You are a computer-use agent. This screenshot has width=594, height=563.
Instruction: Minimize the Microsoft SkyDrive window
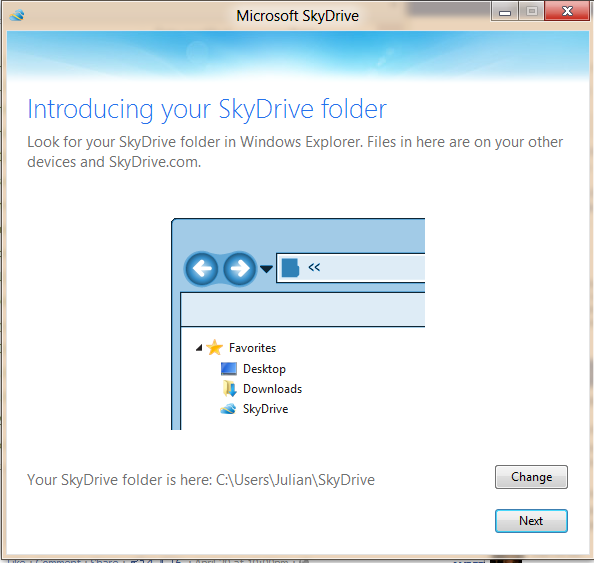[505, 11]
